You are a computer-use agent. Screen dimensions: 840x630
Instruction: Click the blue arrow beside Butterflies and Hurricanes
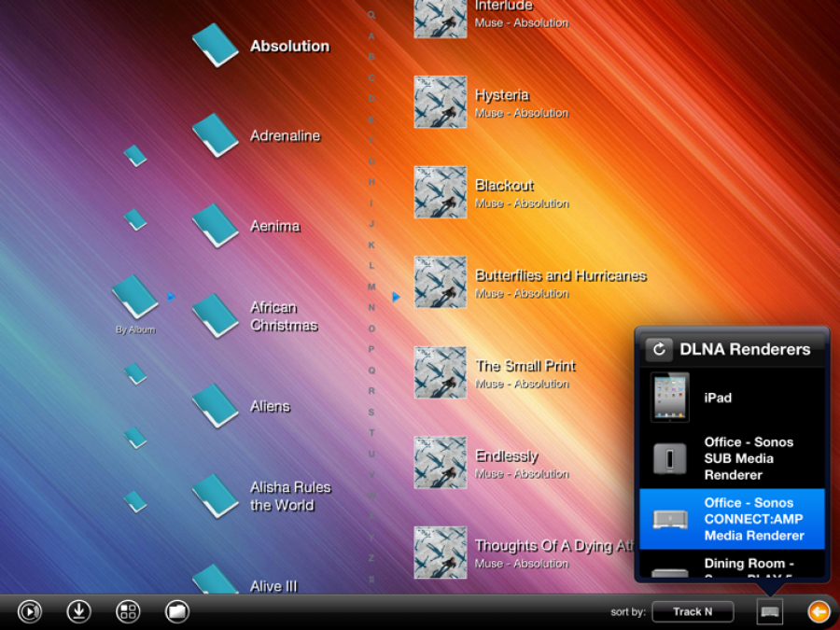point(396,297)
